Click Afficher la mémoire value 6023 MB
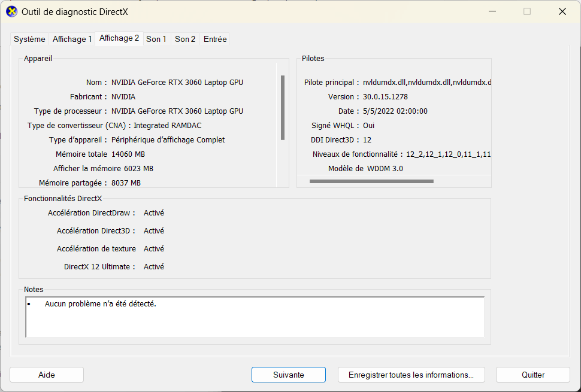Viewport: 581px width, 392px height. coord(138,169)
